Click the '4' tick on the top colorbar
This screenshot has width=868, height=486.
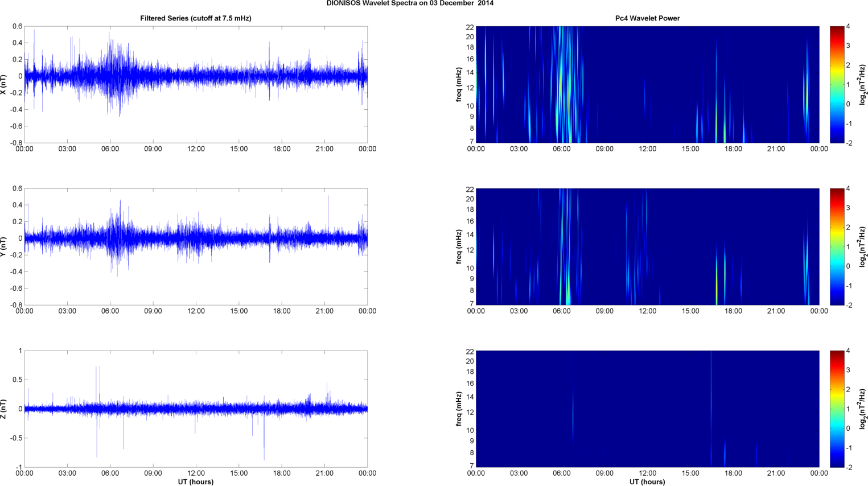(848, 27)
